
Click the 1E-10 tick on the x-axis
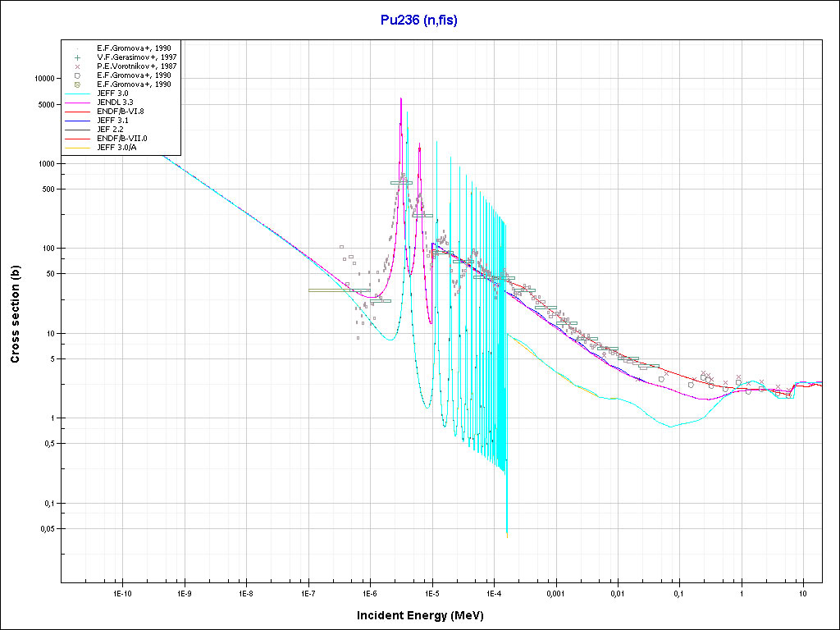tap(121, 593)
